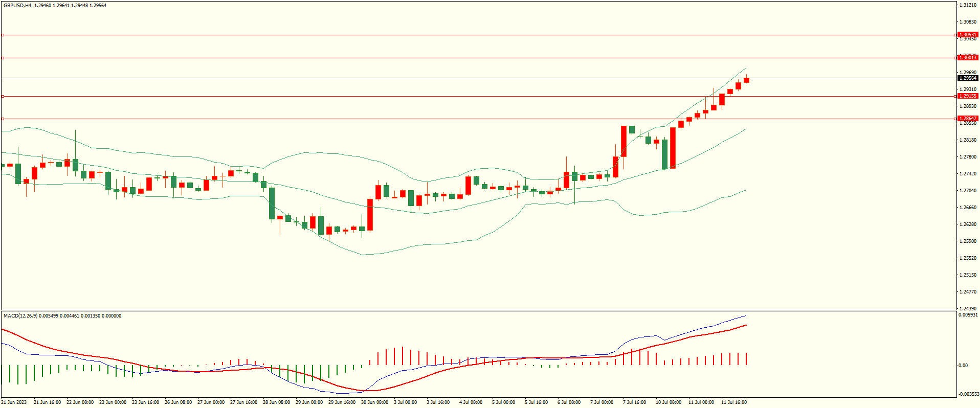Click the 3 Jul 16:00 time label
The width and height of the screenshot is (980, 408).
point(438,402)
